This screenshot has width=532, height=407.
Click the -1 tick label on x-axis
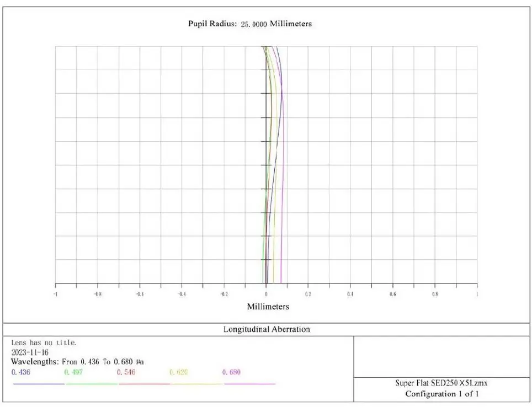(x=55, y=294)
